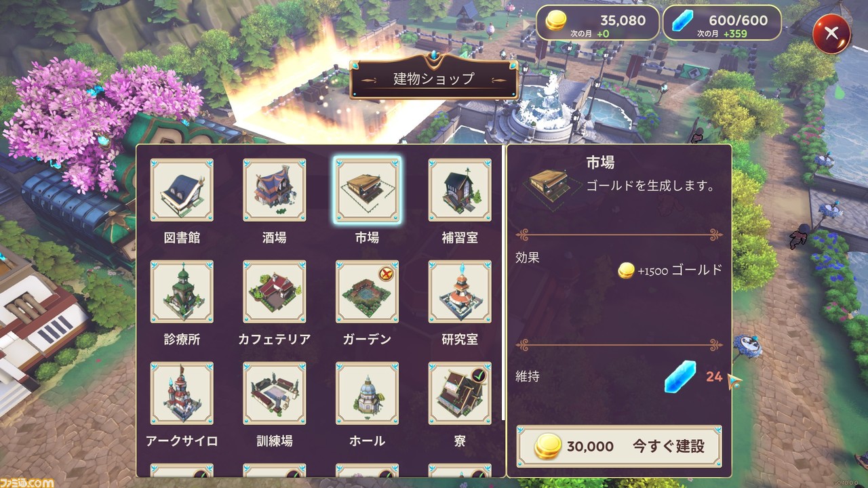This screenshot has height=488, width=868.
Task: Select the 補習室 building icon
Action: pyautogui.click(x=460, y=190)
